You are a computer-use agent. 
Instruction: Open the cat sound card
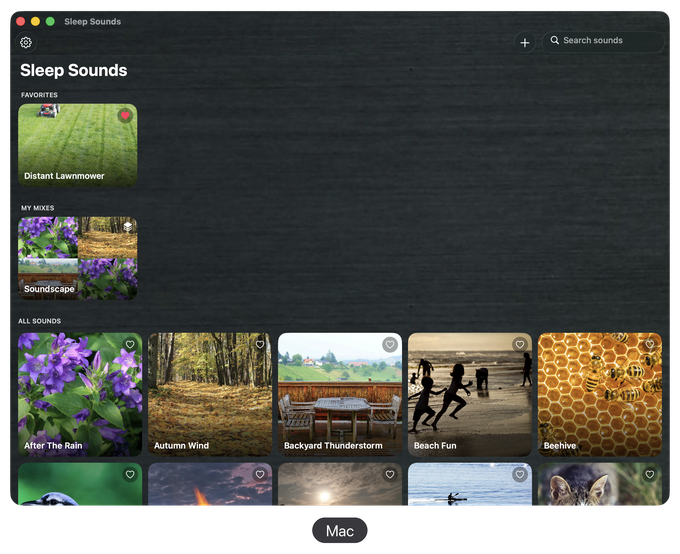click(x=600, y=484)
